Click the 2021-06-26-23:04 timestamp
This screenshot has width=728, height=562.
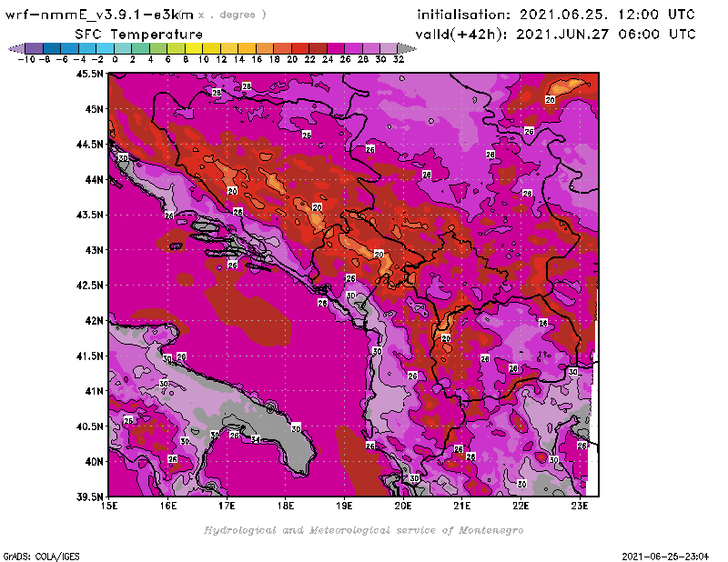669,554
